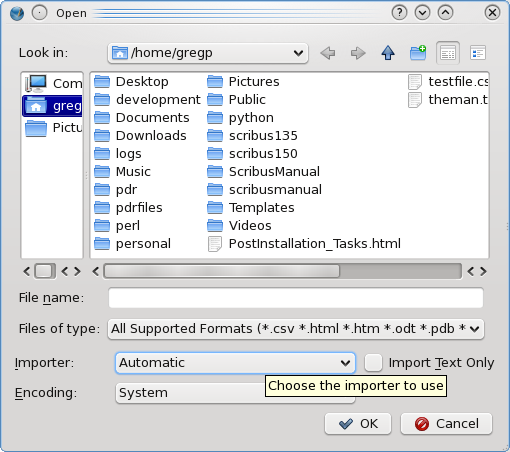The width and height of the screenshot is (510, 452).
Task: Select the personal folder
Action: 132,244
